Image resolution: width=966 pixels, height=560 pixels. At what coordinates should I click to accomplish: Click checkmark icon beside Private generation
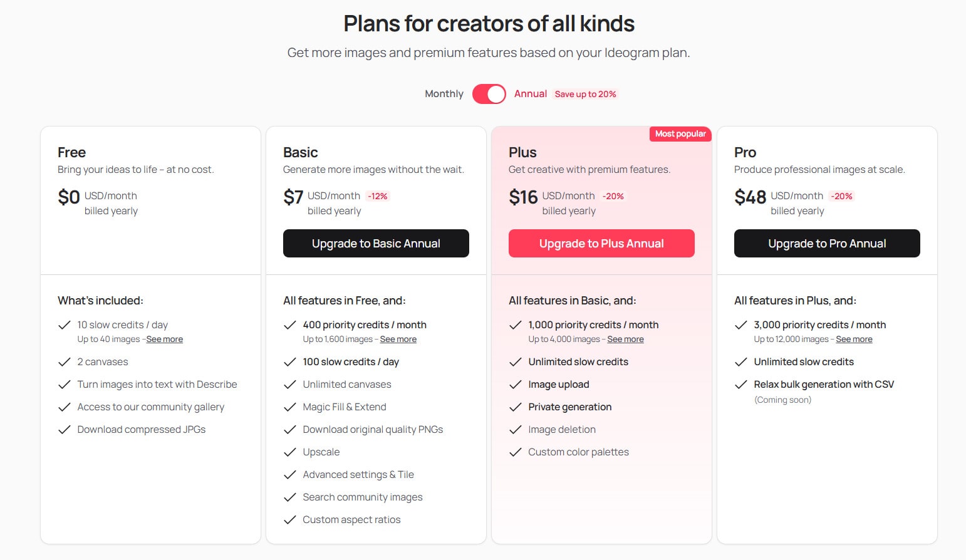click(x=515, y=407)
